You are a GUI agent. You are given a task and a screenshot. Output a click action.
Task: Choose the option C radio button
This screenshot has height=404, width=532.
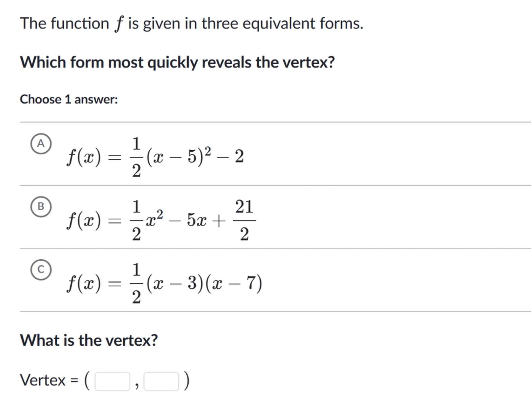[41, 270]
